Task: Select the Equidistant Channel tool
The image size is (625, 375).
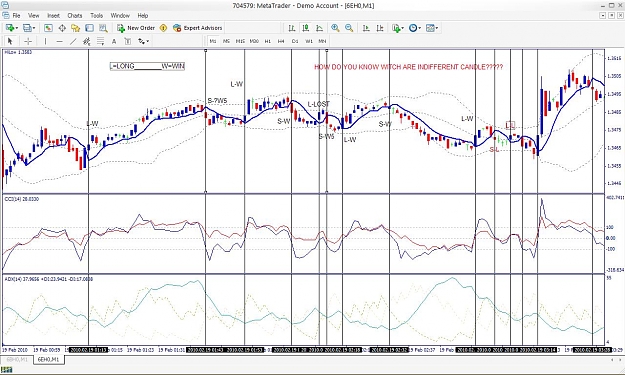Action: point(86,41)
